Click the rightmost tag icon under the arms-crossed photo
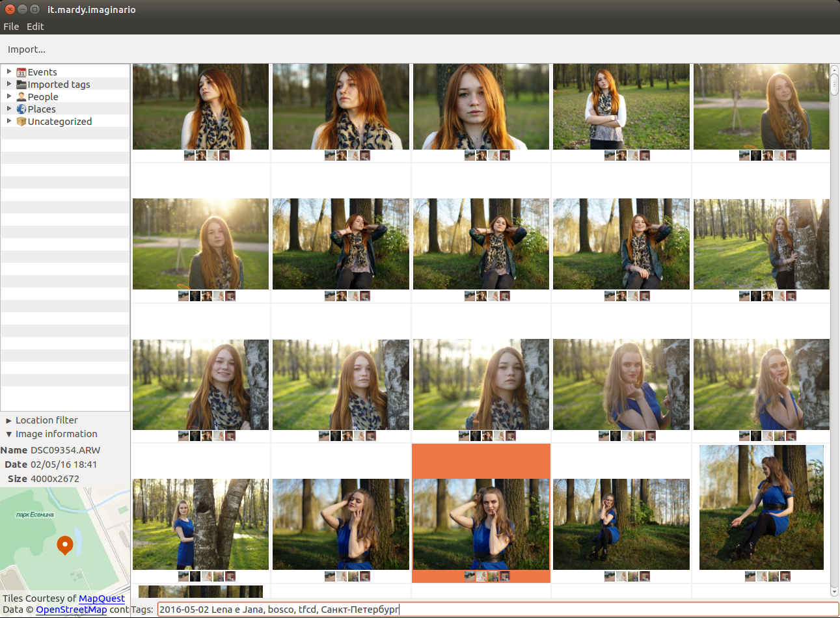 645,155
